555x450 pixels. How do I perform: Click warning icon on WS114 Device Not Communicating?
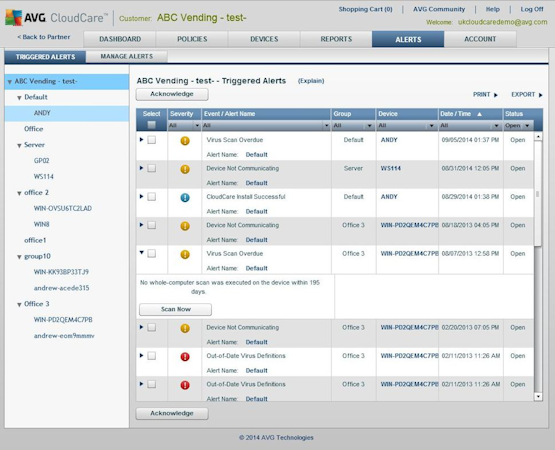pos(185,169)
